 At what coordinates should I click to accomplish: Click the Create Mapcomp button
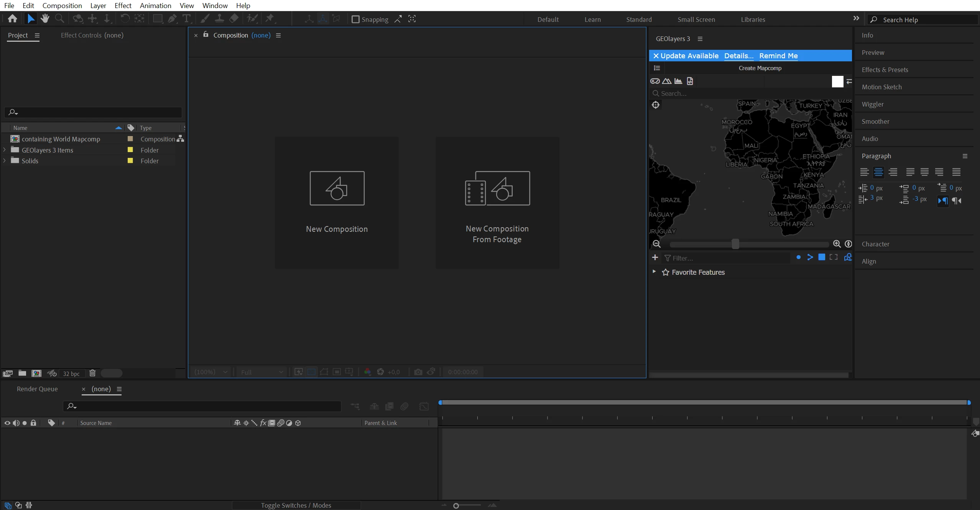point(760,68)
